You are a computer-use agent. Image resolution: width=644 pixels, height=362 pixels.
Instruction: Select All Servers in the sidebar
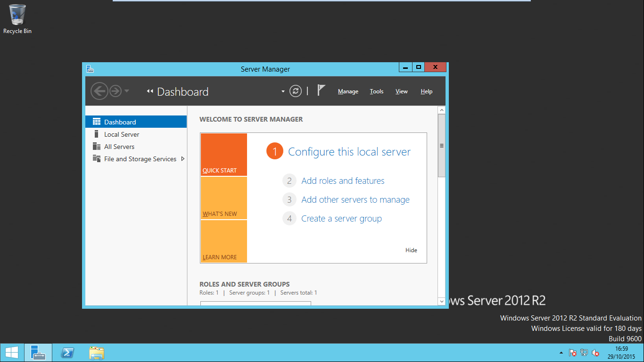[136, 147]
